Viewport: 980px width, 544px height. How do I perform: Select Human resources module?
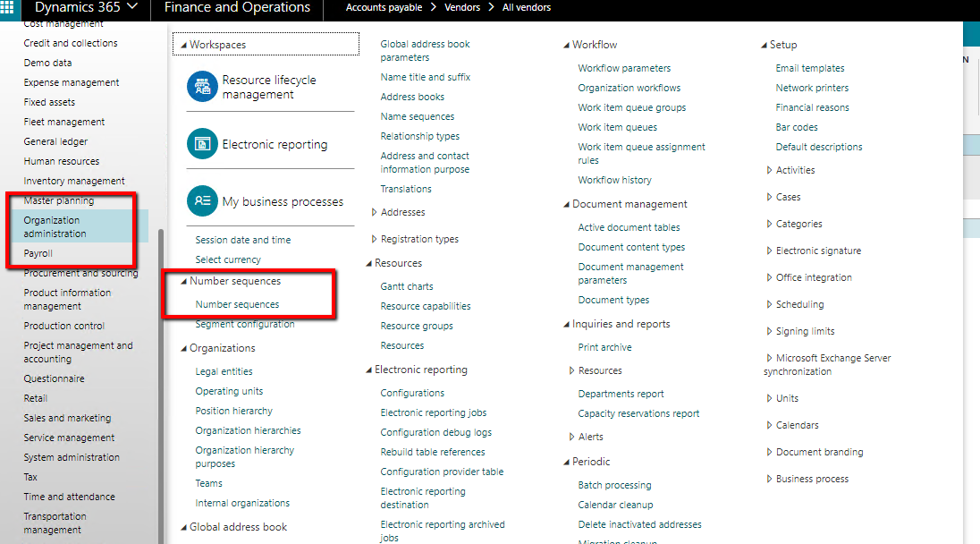(61, 161)
